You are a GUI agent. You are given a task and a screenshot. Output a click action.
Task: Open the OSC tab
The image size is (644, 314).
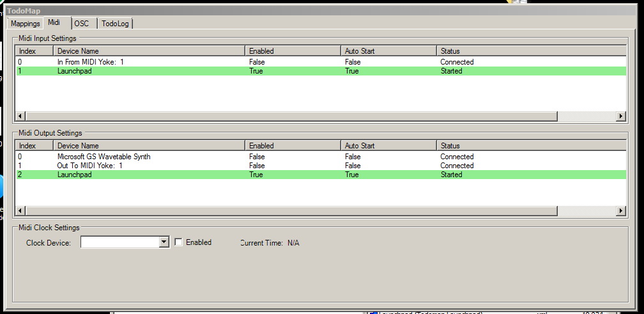[x=82, y=24]
